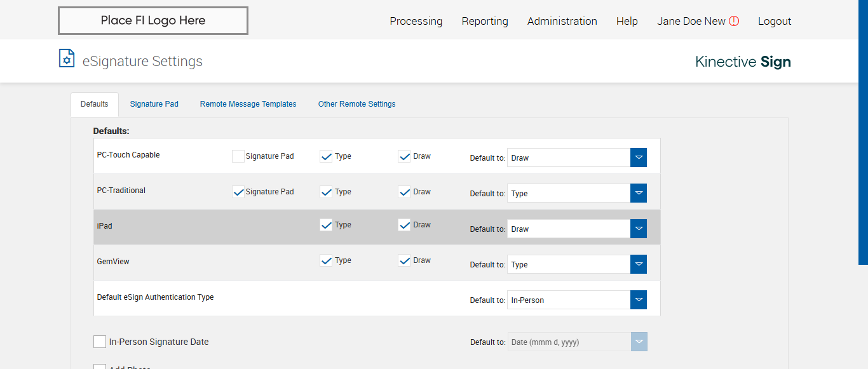Click the Logout link

(x=774, y=21)
